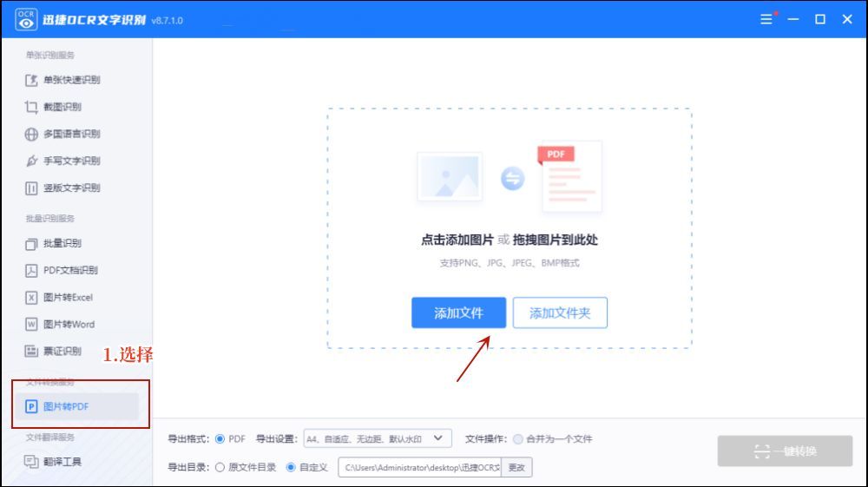Open the hamburger main menu icon

[766, 19]
